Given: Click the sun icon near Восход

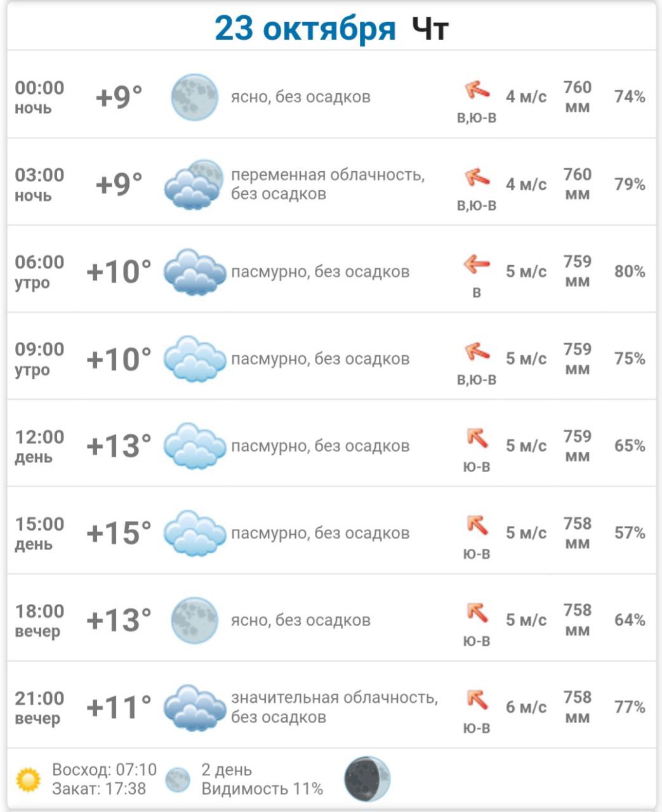Looking at the screenshot, I should point(29,780).
